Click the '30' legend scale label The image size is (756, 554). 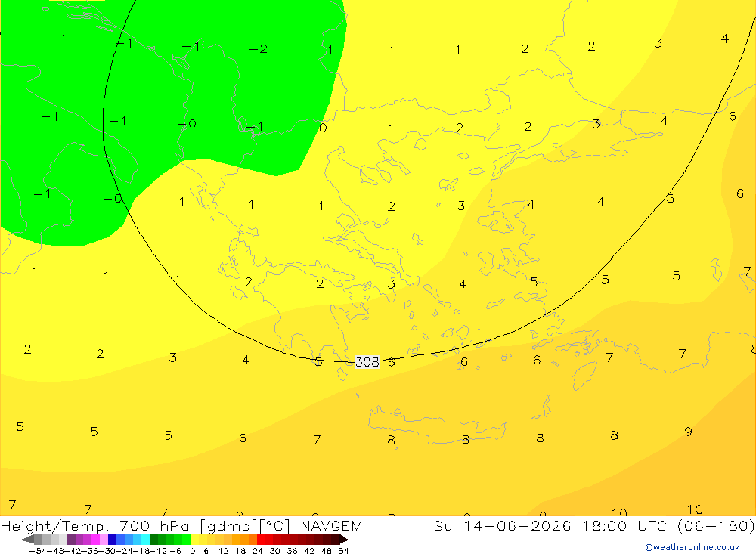275,551
